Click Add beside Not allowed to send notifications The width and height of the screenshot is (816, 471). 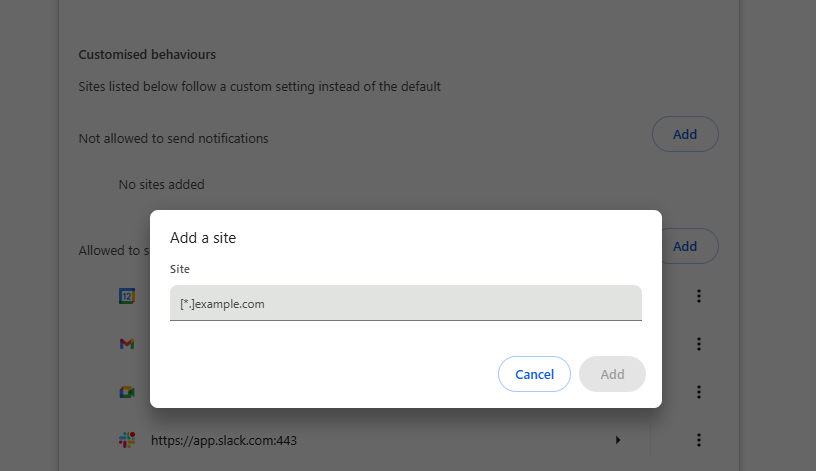click(x=685, y=134)
